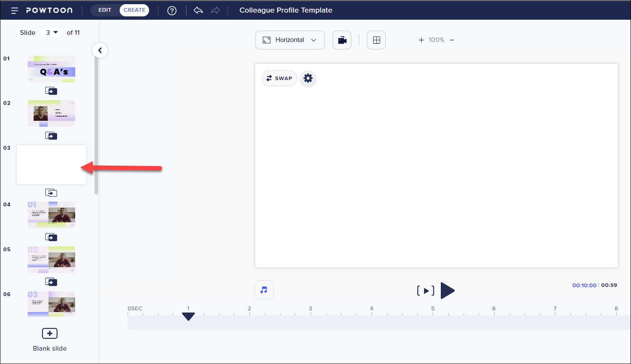Click SWAP to replace slide content
Viewport: 631px width, 364px height.
pos(279,78)
